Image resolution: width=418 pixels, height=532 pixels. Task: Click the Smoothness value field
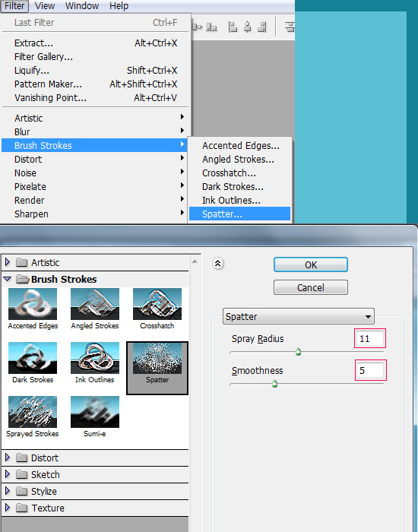pyautogui.click(x=370, y=370)
